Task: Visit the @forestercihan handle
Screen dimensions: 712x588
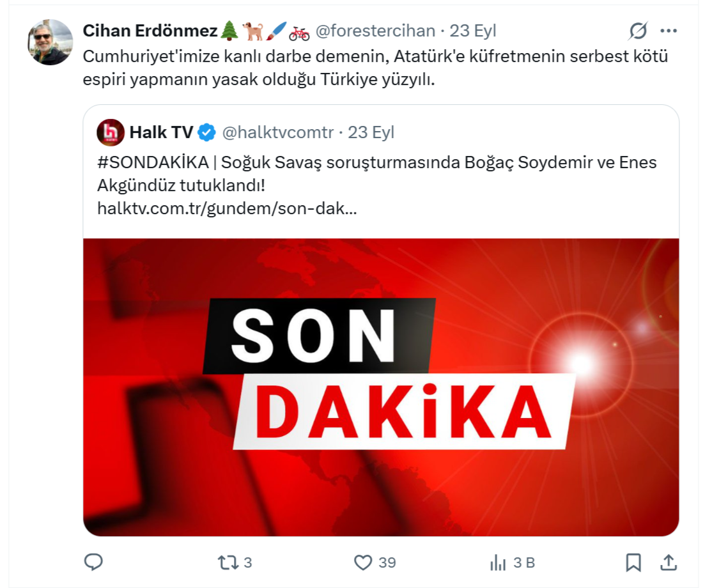Action: [x=375, y=31]
